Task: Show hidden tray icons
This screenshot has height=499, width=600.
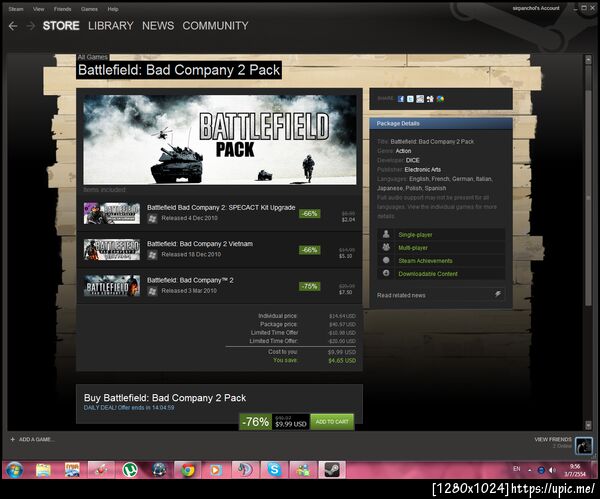Action: (x=530, y=470)
